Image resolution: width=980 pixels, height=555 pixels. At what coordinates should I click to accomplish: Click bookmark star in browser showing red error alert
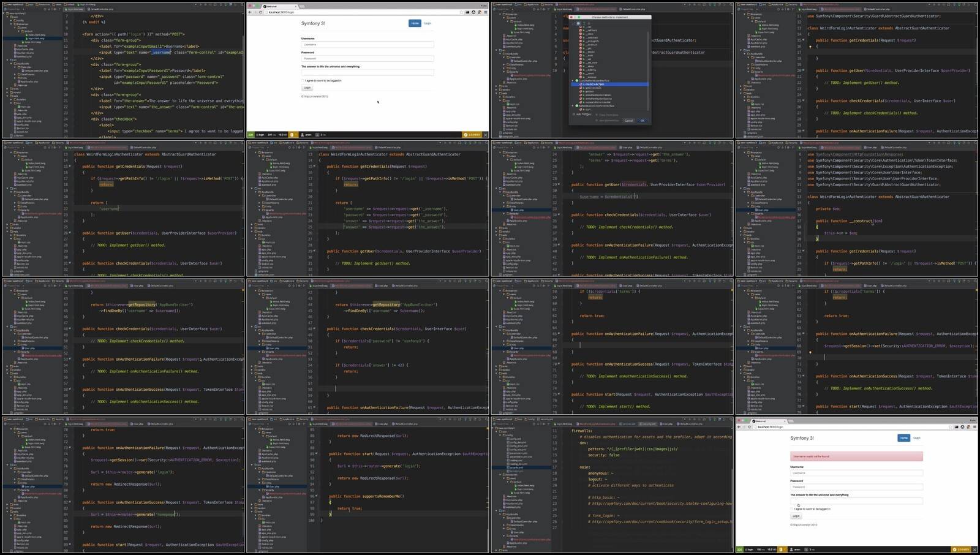(952, 427)
